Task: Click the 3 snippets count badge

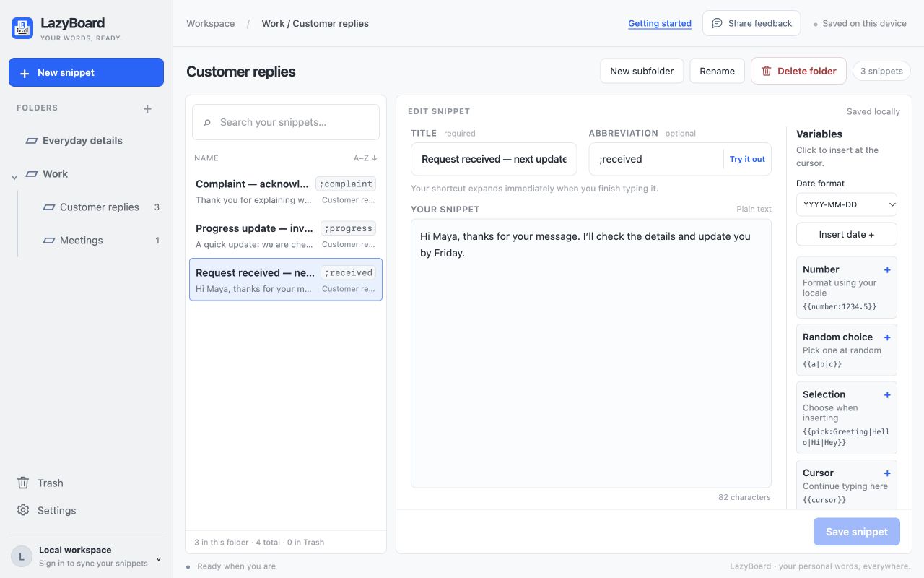Action: (x=881, y=71)
